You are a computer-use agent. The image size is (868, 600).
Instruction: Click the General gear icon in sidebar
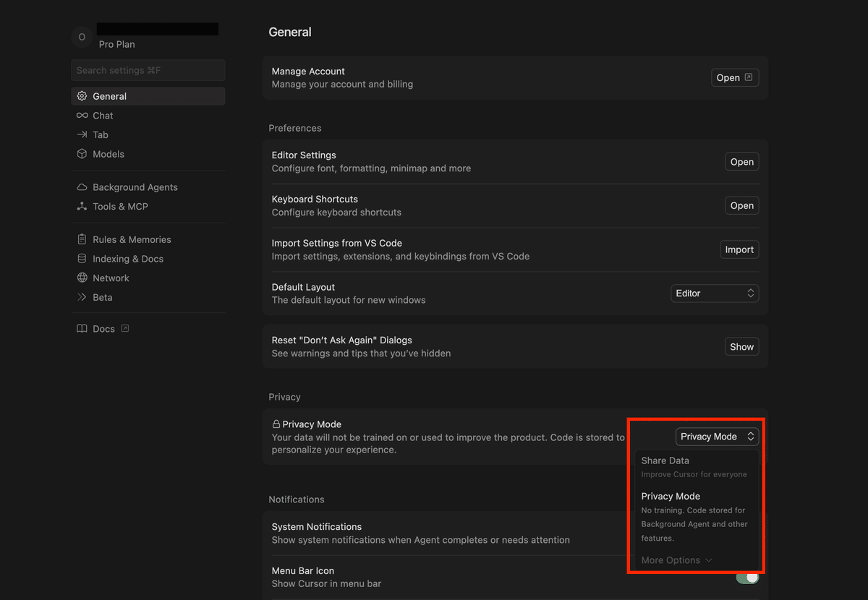(x=82, y=96)
